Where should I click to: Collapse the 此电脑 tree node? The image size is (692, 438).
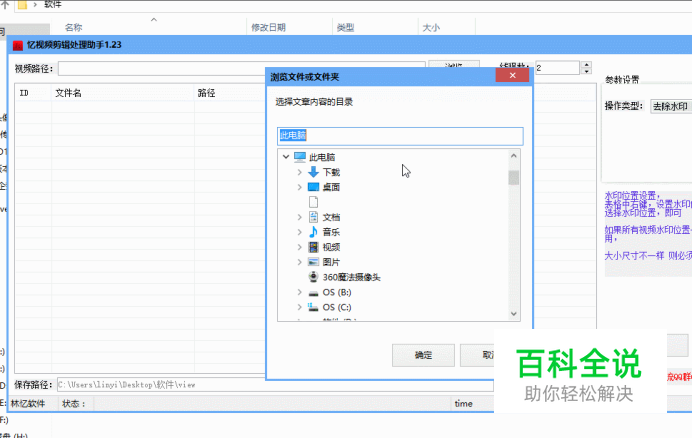(286, 157)
